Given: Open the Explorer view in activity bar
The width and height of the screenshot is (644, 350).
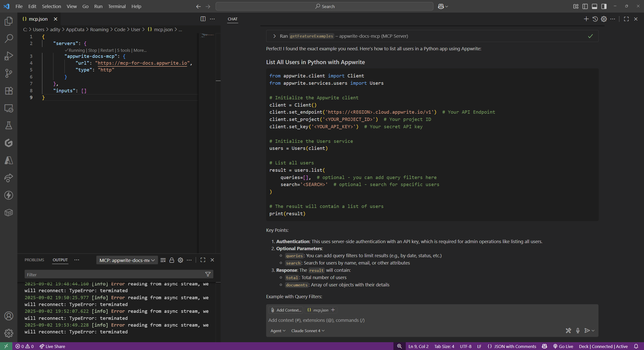Looking at the screenshot, I should point(9,21).
